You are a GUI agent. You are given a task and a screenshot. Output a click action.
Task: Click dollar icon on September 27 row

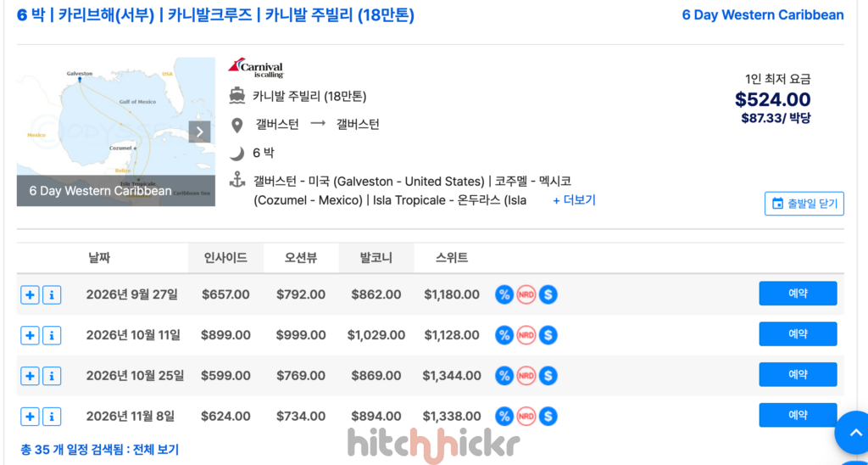click(x=548, y=294)
